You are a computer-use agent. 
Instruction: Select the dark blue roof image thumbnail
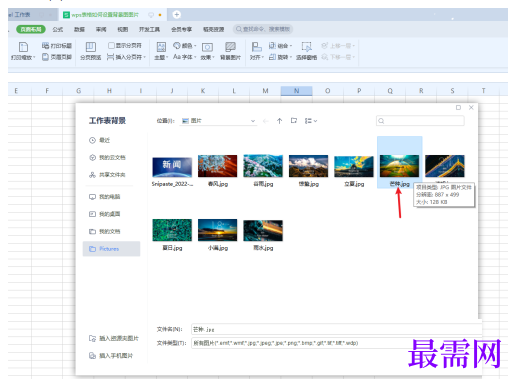coord(445,166)
